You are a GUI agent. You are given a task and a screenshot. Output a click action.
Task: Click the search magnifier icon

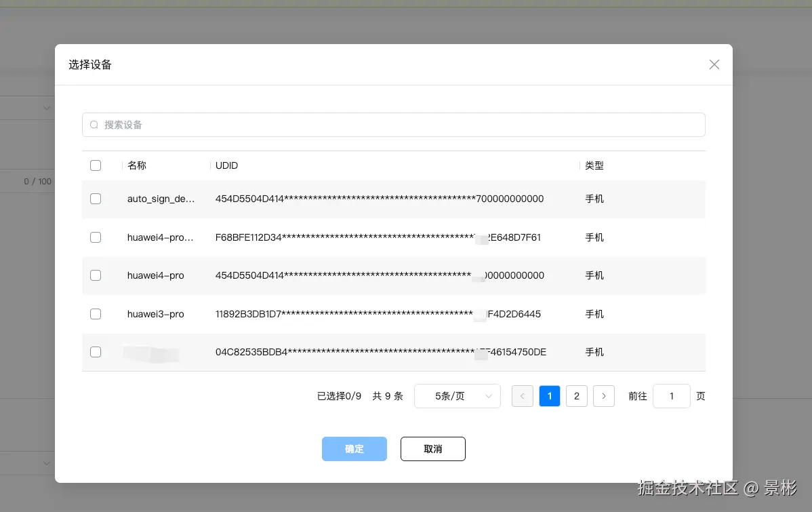pos(94,125)
